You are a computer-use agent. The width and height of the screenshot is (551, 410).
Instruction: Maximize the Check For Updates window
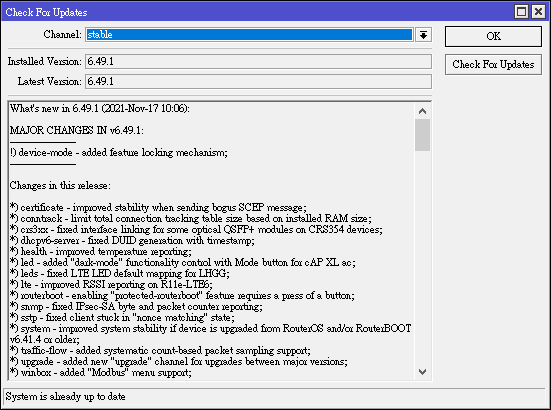pyautogui.click(x=521, y=12)
